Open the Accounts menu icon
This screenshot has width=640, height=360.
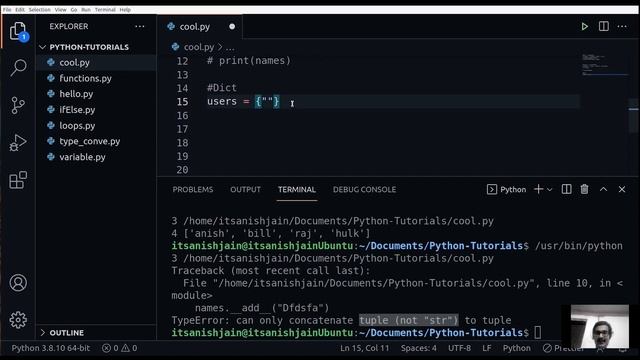[18, 282]
